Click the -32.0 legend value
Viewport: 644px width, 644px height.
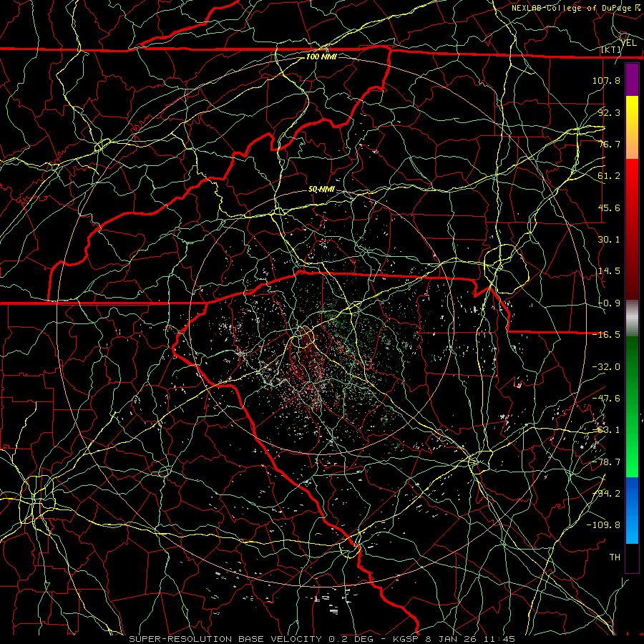pos(606,367)
